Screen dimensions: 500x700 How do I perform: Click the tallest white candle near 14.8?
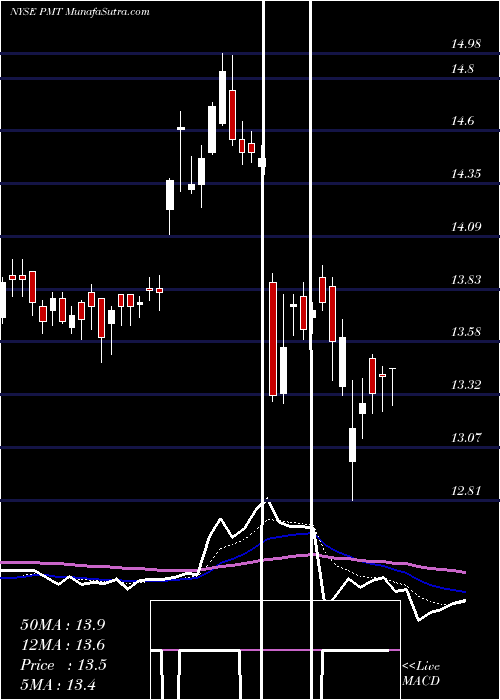(x=222, y=97)
